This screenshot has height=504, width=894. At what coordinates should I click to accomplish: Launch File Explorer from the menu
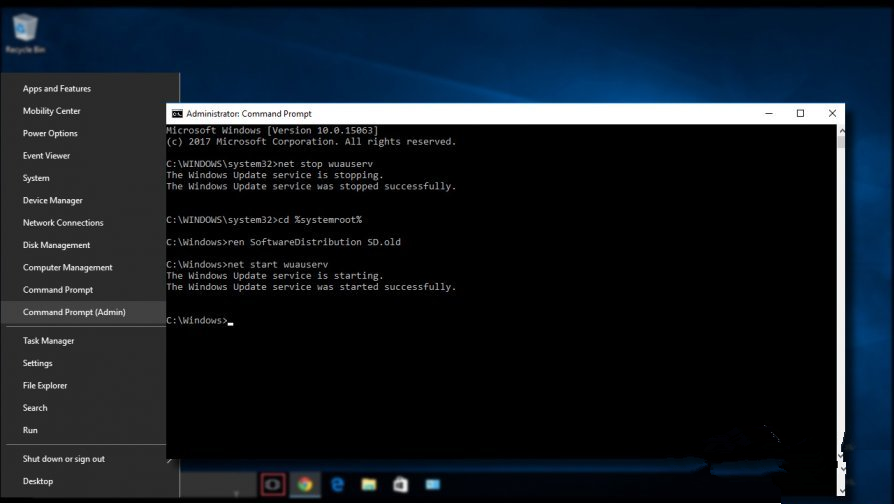pyautogui.click(x=45, y=385)
